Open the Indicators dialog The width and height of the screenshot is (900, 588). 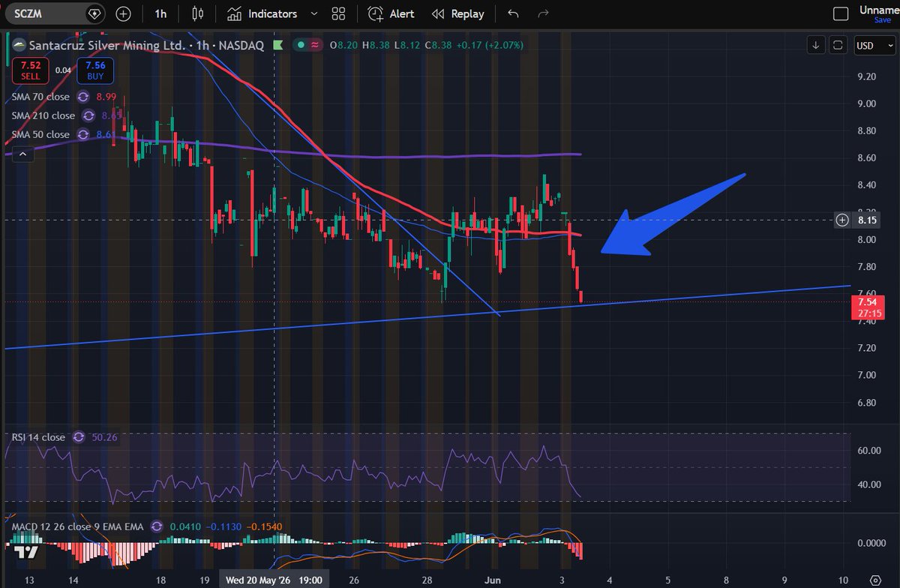tap(262, 13)
